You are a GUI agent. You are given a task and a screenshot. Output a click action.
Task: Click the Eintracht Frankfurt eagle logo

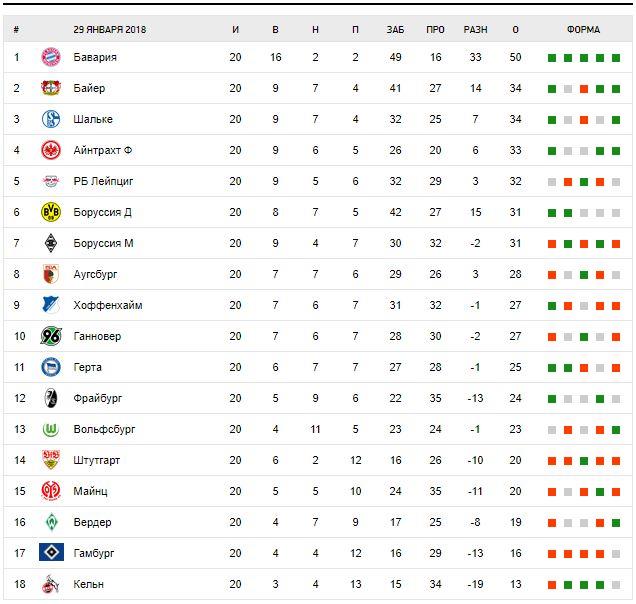tap(51, 150)
